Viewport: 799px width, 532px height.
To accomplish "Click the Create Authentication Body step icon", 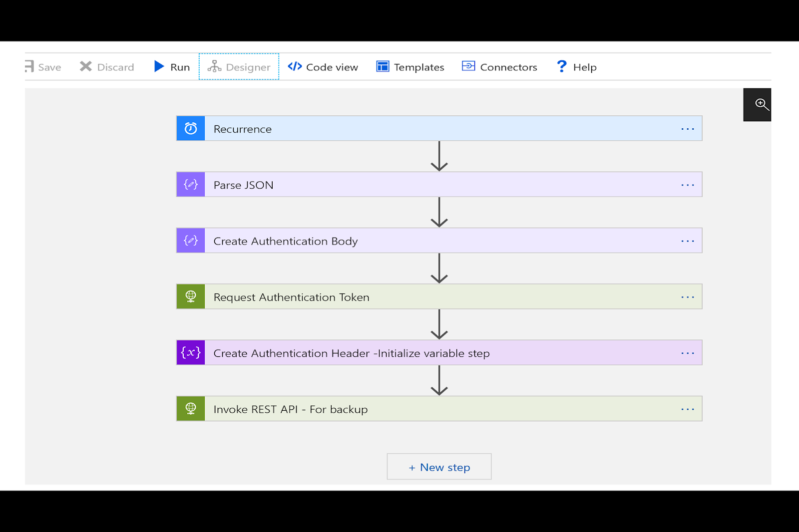I will tap(190, 240).
